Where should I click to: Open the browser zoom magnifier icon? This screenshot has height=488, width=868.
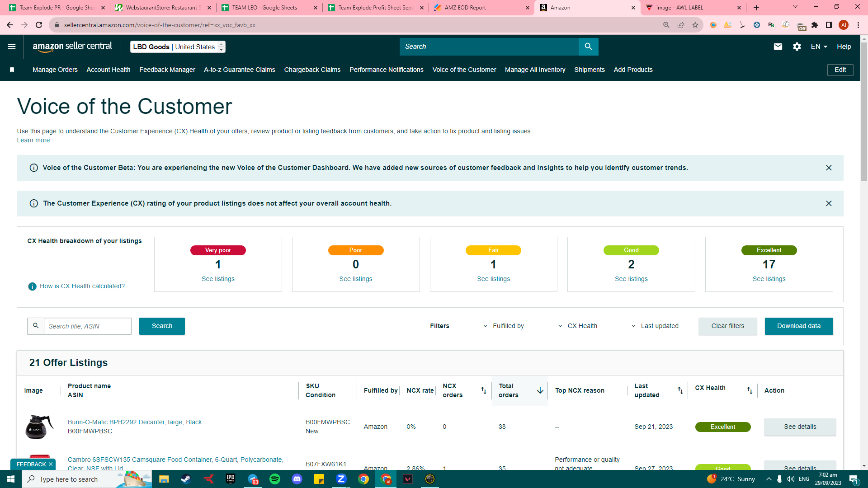[x=666, y=25]
